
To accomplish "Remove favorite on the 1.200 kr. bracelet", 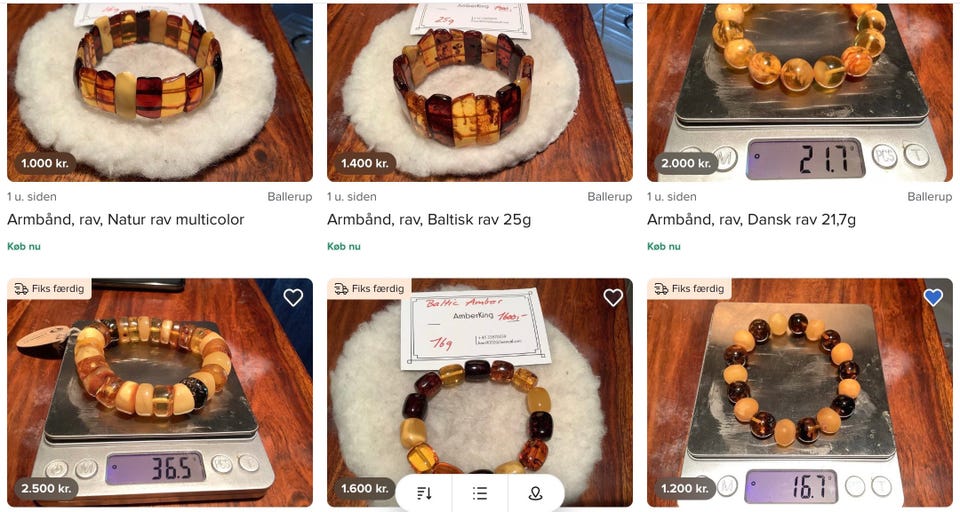I will pyautogui.click(x=933, y=298).
